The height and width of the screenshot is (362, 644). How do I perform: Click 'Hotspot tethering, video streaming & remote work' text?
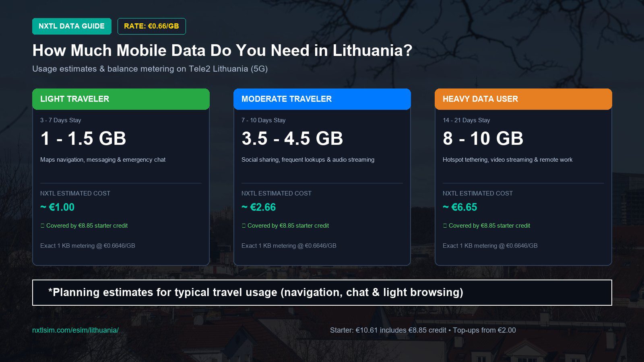(508, 160)
